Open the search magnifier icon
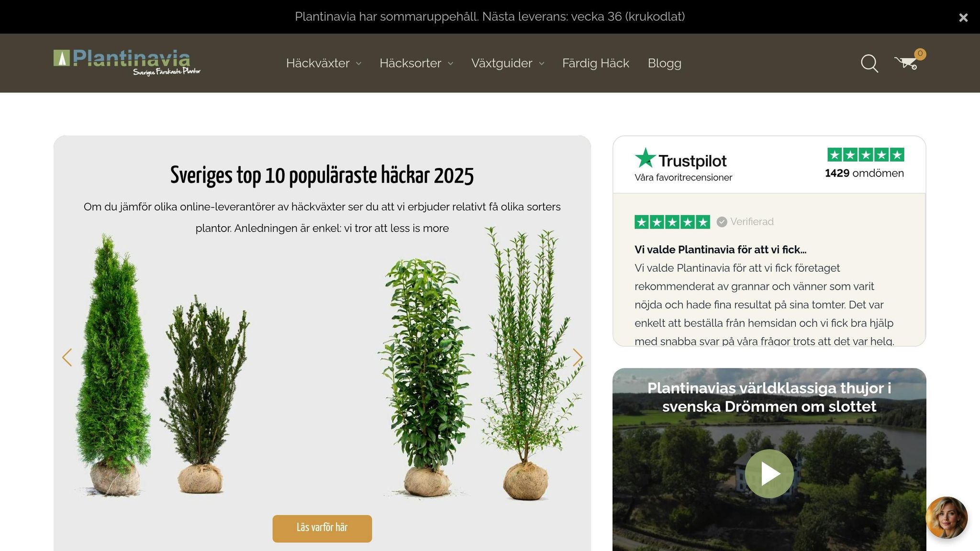The height and width of the screenshot is (551, 980). 869,63
